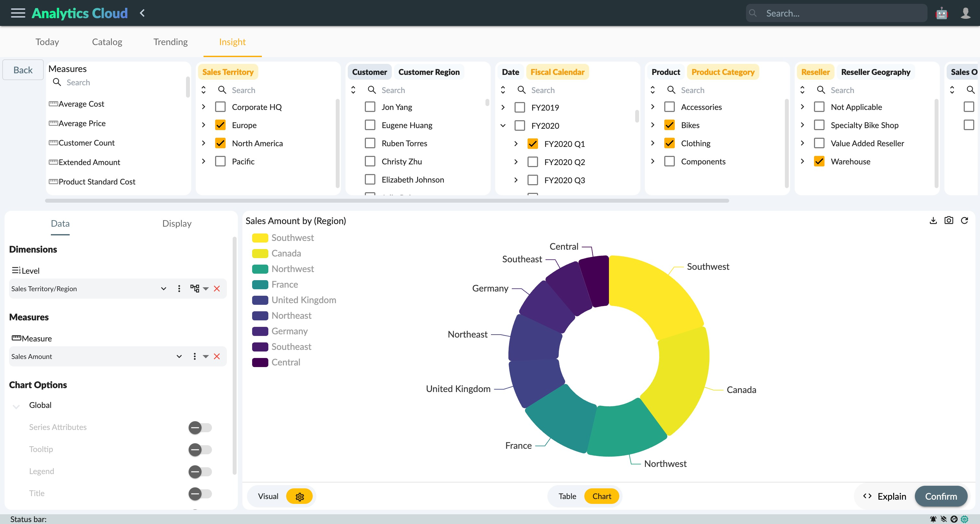Click the crossed-out icon in status bar
Screen dimensions: 980x524
click(944, 519)
